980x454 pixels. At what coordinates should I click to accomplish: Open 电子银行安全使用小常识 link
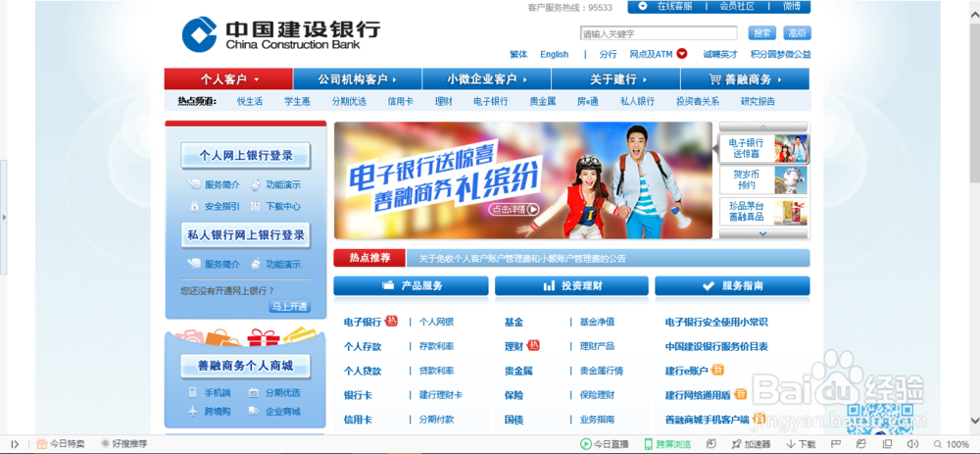tap(716, 322)
